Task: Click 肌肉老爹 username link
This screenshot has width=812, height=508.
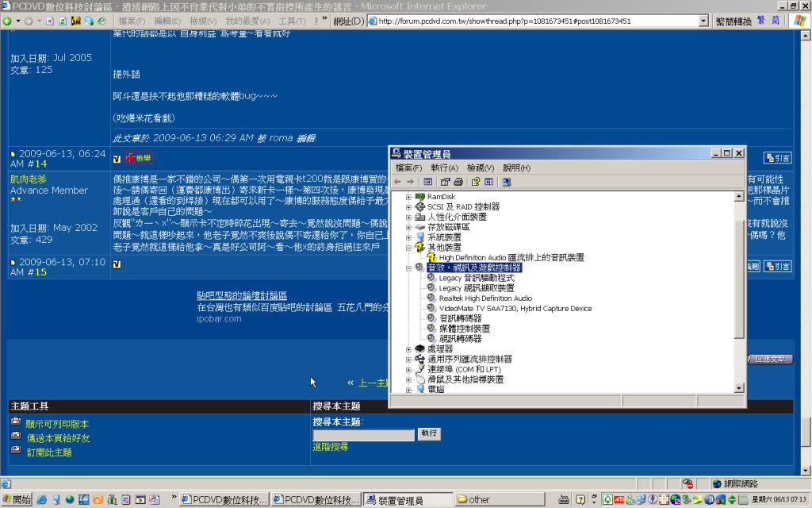Action: (29, 179)
